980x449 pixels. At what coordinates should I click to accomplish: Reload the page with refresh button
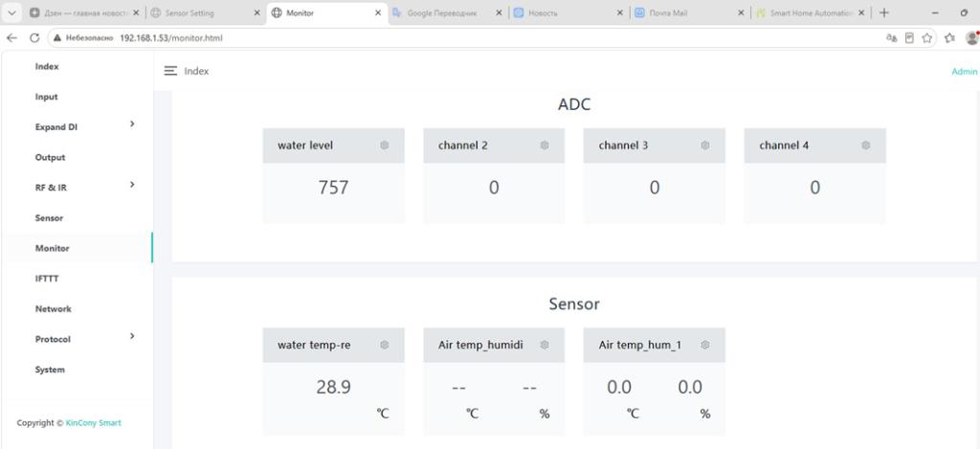click(34, 38)
